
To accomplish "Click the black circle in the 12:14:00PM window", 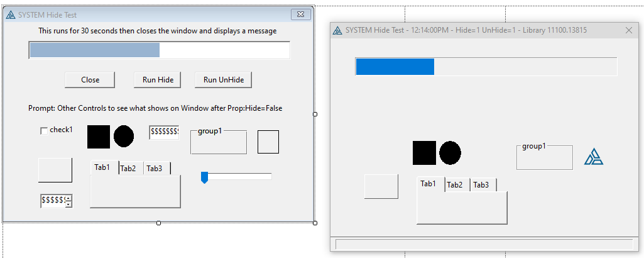I will (x=450, y=153).
